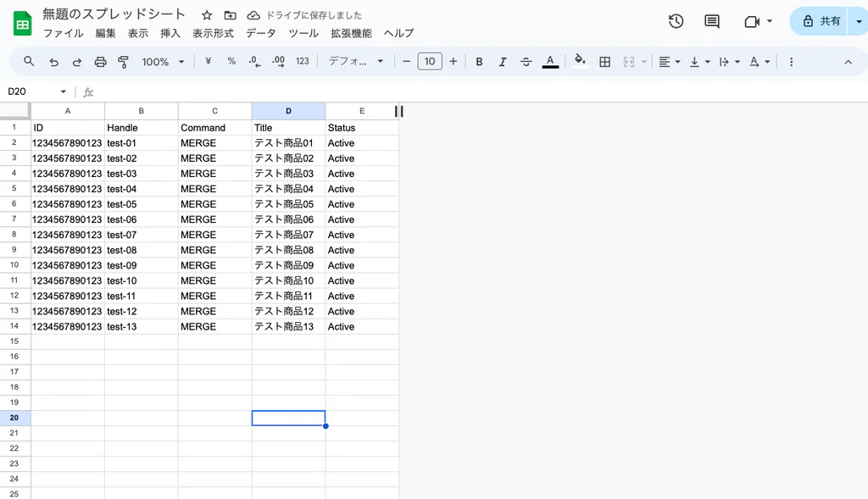Select cell with Handle test-05
Viewport: 868px width, 499px height.
pos(142,204)
